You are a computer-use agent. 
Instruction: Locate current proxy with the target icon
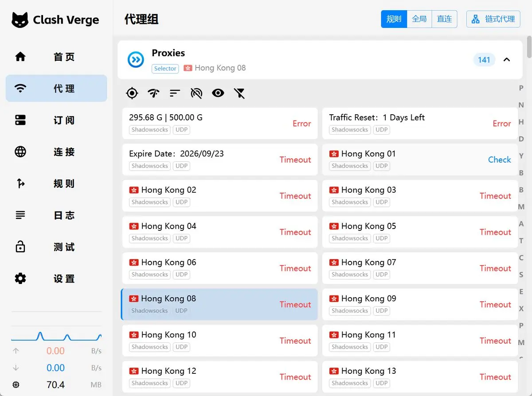pos(132,93)
